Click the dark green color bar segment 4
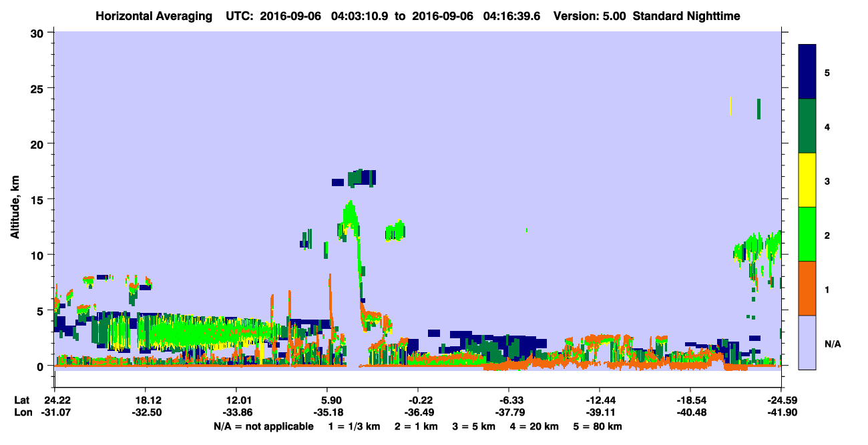 click(807, 126)
